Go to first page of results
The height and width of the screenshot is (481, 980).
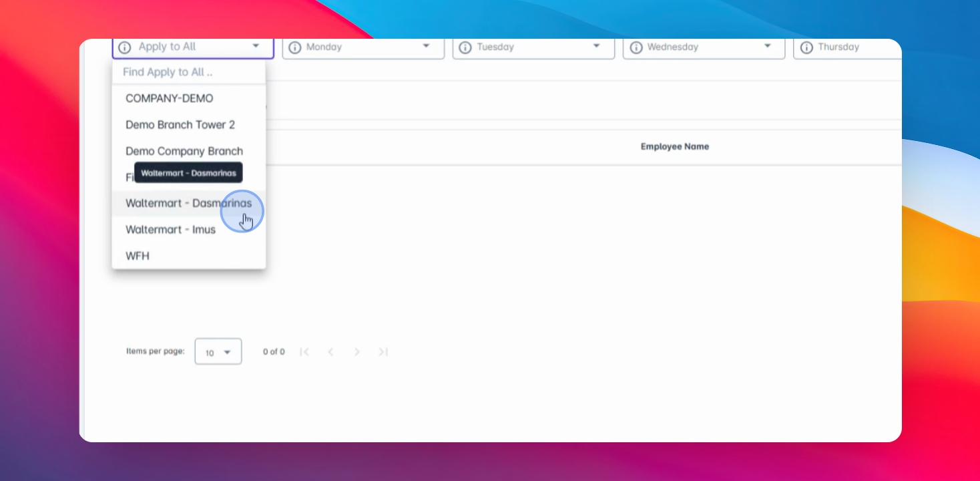[x=304, y=351]
